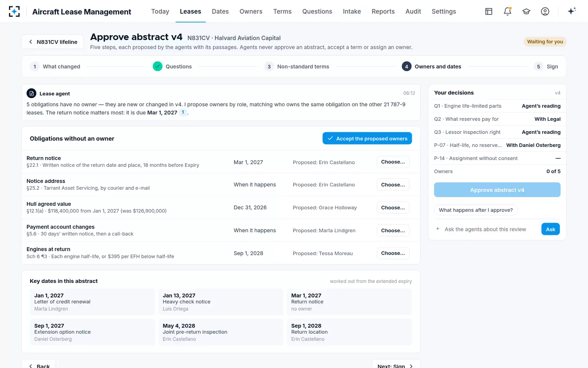
Task: Open the Terms tab
Action: [x=282, y=11]
